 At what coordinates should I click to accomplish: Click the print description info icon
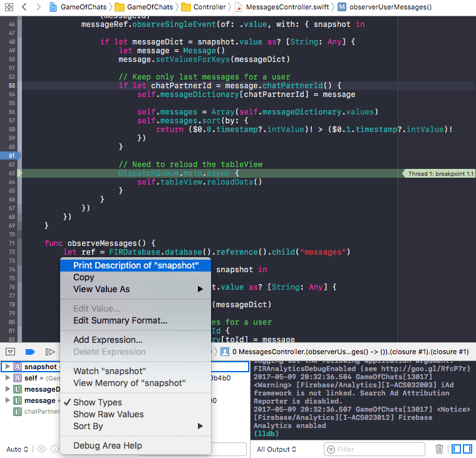[54, 449]
